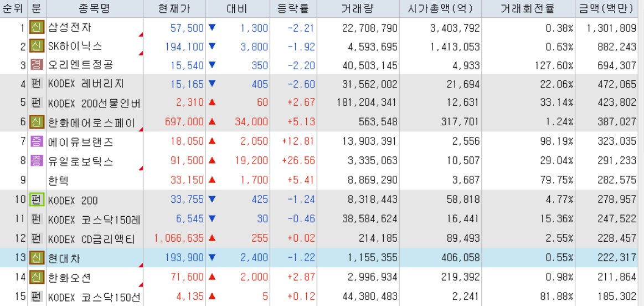Sort by the 등락률 column header
Screen dimensions: 644x306
click(x=293, y=9)
